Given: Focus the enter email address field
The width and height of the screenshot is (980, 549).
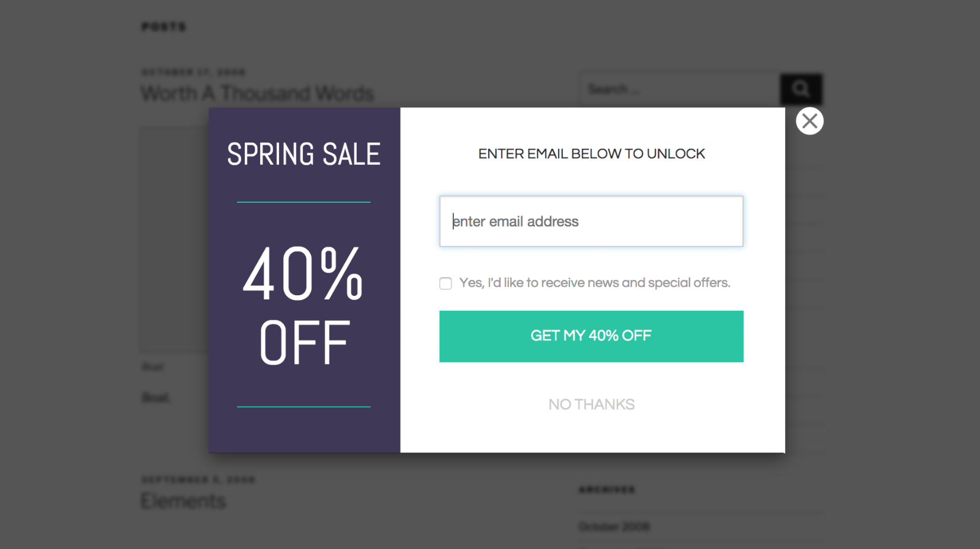Looking at the screenshot, I should coord(591,221).
